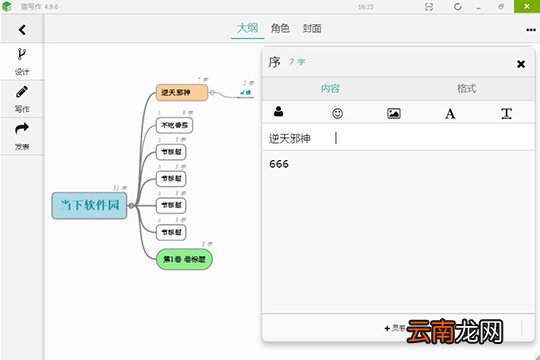Open the smiley emoji picker
This screenshot has width=540, height=360.
338,113
